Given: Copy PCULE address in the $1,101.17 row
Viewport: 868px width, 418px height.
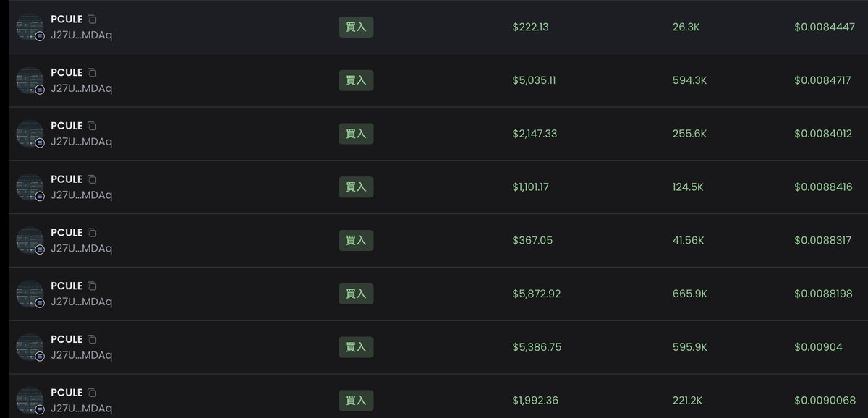Looking at the screenshot, I should click(x=92, y=179).
